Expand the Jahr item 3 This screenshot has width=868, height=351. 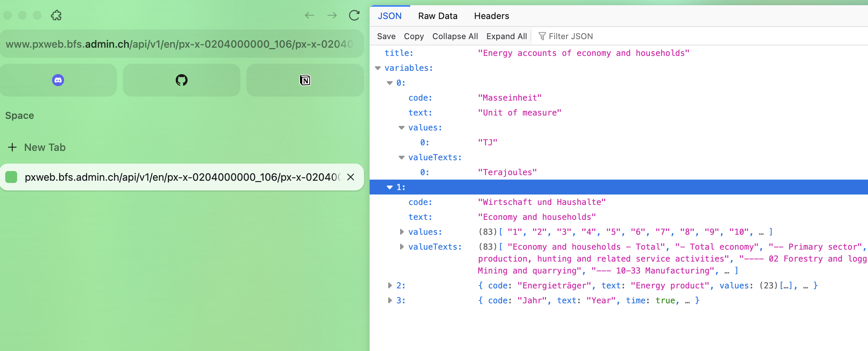(x=390, y=300)
